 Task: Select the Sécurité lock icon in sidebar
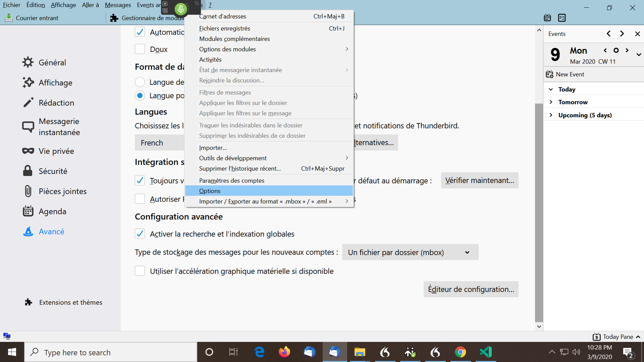tap(28, 171)
